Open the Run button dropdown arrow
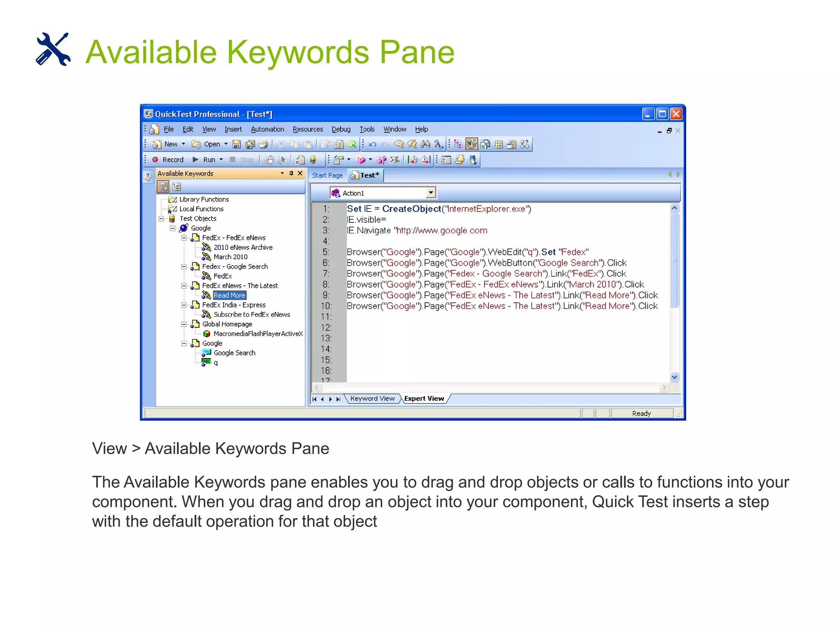Screen dimensions: 840x630 pyautogui.click(x=221, y=160)
